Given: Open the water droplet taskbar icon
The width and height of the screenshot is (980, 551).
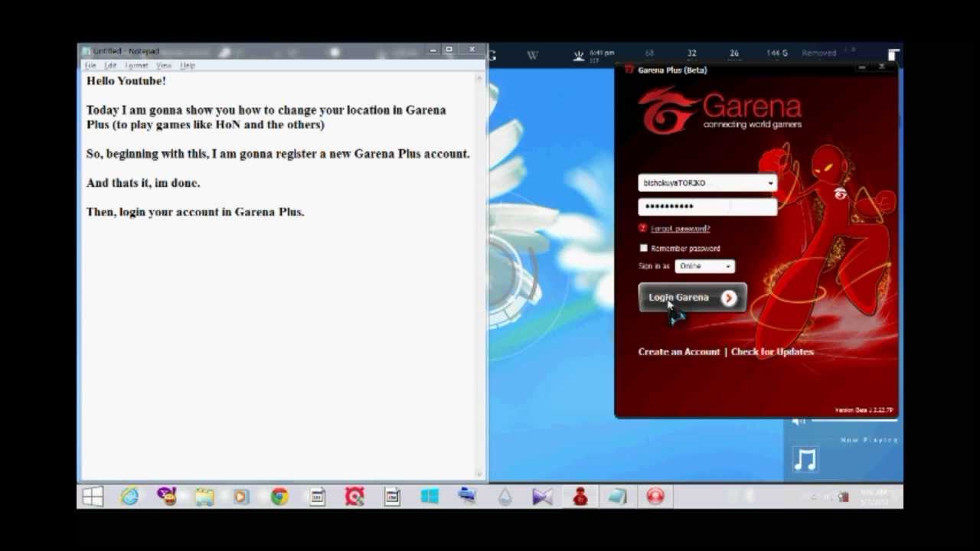Looking at the screenshot, I should point(505,497).
